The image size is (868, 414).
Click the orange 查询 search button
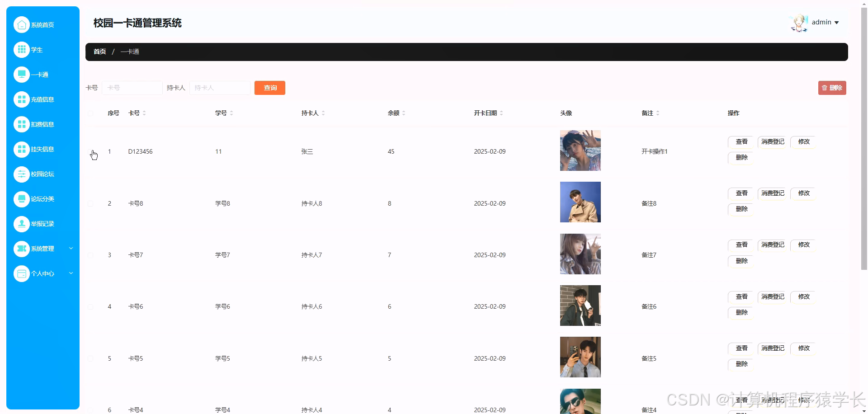(x=269, y=88)
